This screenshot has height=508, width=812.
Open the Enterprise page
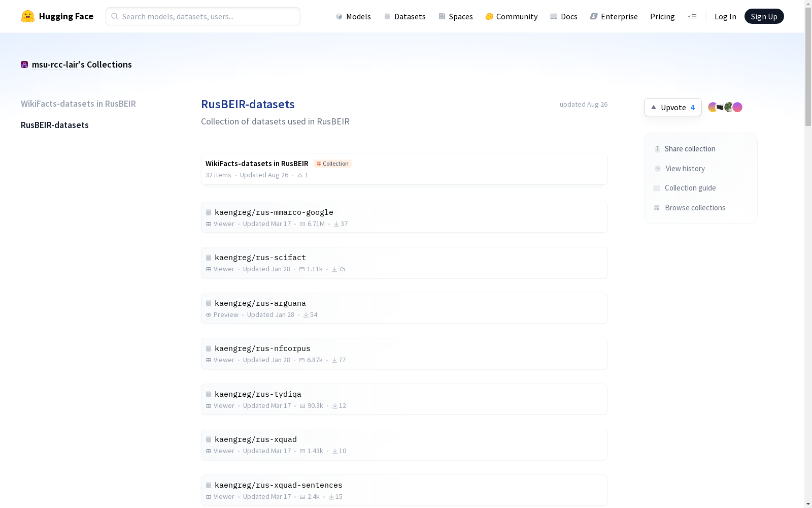click(x=614, y=16)
